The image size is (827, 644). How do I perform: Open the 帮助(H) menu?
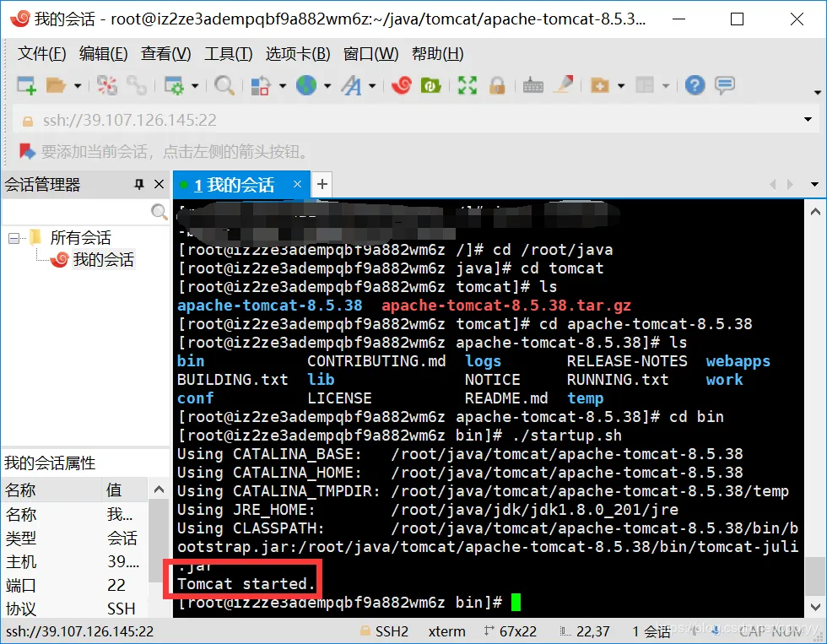coord(437,54)
